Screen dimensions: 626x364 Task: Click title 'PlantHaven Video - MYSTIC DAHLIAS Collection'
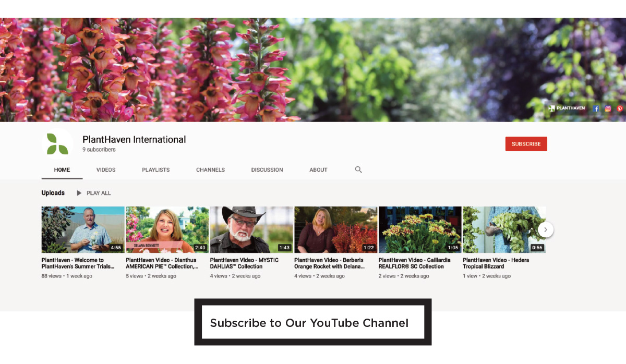[x=244, y=263]
